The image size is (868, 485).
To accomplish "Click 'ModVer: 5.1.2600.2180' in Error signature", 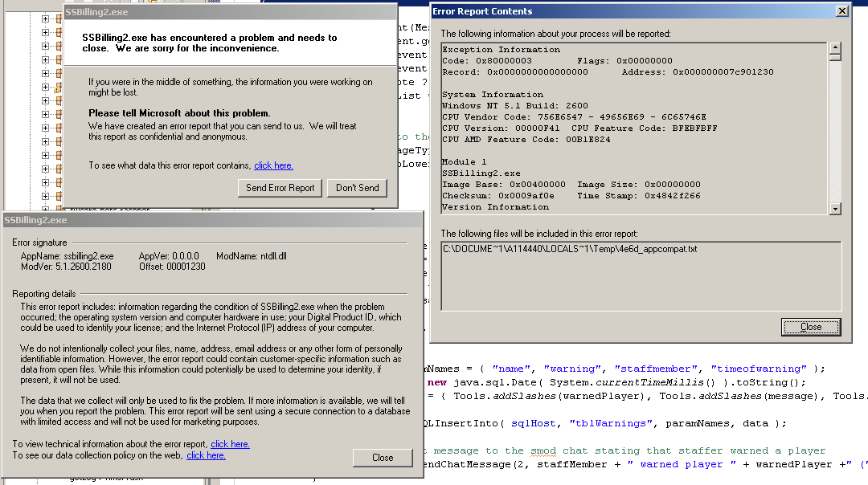I will [x=66, y=267].
